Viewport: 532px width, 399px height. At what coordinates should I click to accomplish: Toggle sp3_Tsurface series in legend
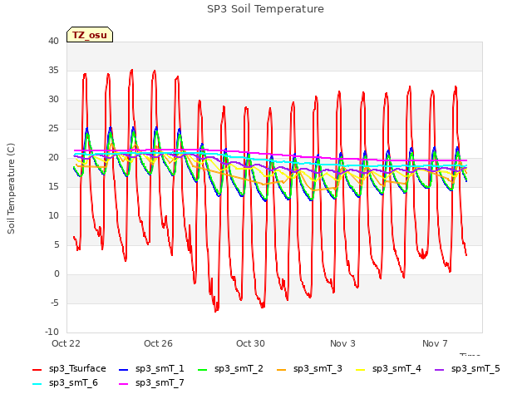tap(69, 369)
